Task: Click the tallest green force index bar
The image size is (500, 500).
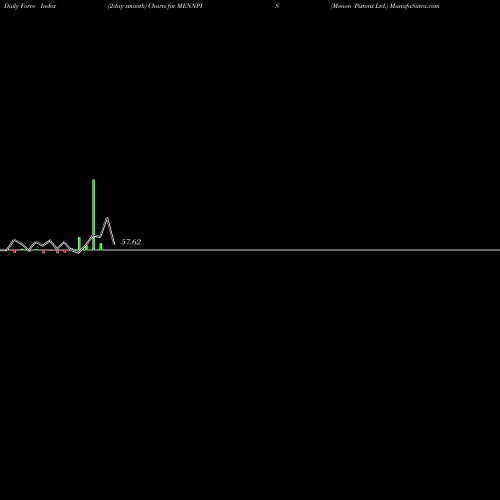Action: tap(94, 215)
